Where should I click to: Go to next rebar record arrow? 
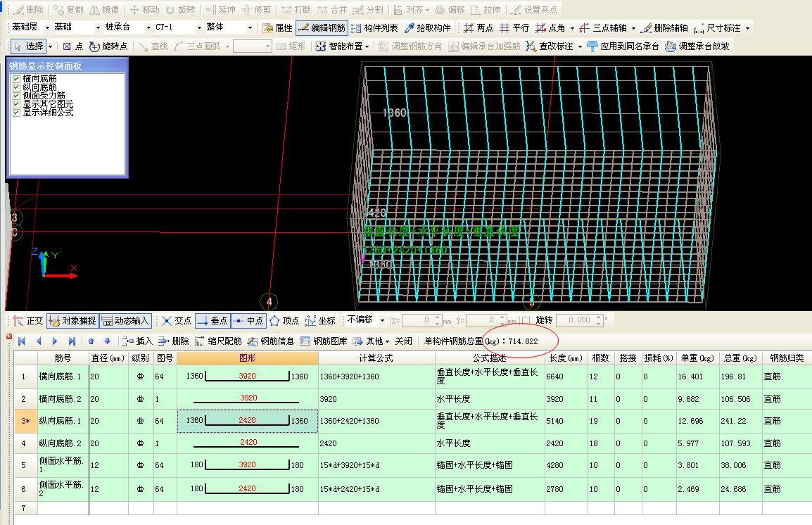pos(55,341)
